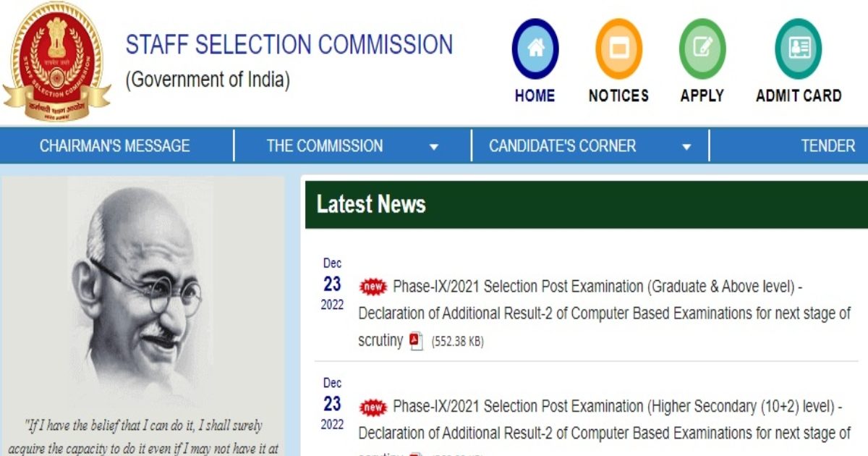The image size is (868, 456).
Task: Click the Latest News header bar
Action: coord(586,205)
